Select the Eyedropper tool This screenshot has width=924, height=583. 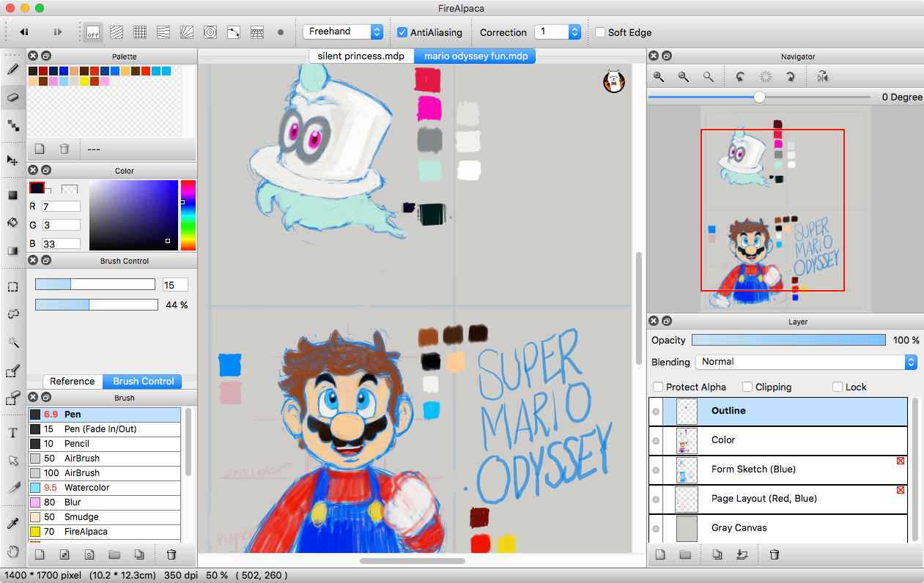tap(12, 524)
